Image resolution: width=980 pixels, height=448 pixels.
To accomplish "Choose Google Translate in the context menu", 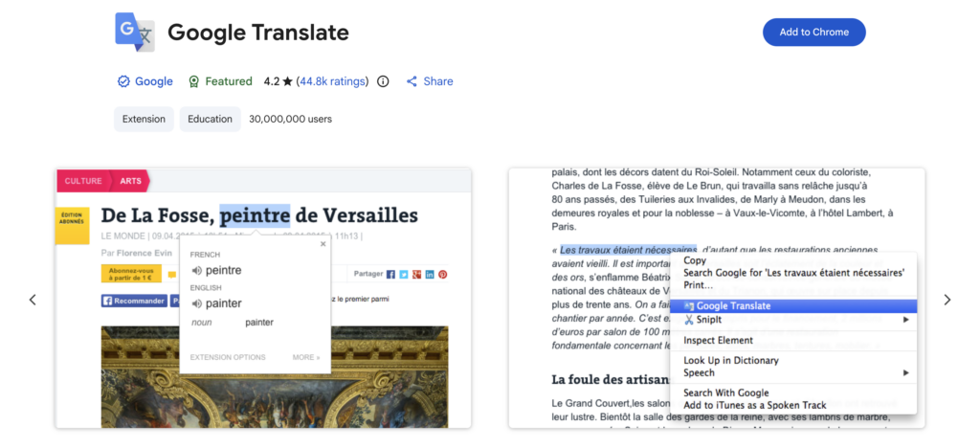I will pos(793,306).
